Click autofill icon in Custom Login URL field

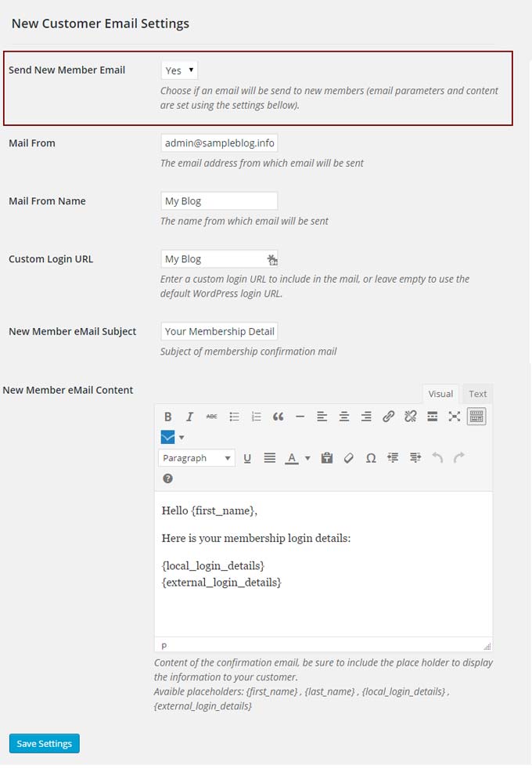tap(272, 259)
